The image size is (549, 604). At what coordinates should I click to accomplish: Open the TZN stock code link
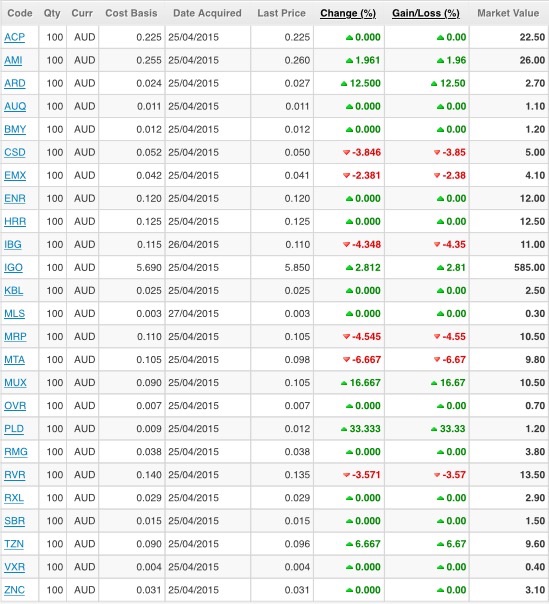tap(14, 544)
